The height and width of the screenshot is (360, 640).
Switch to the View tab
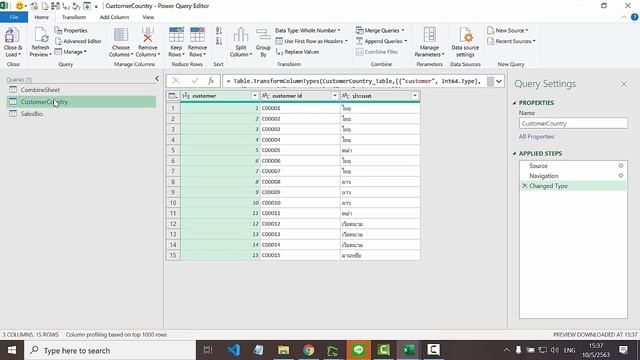(148, 17)
